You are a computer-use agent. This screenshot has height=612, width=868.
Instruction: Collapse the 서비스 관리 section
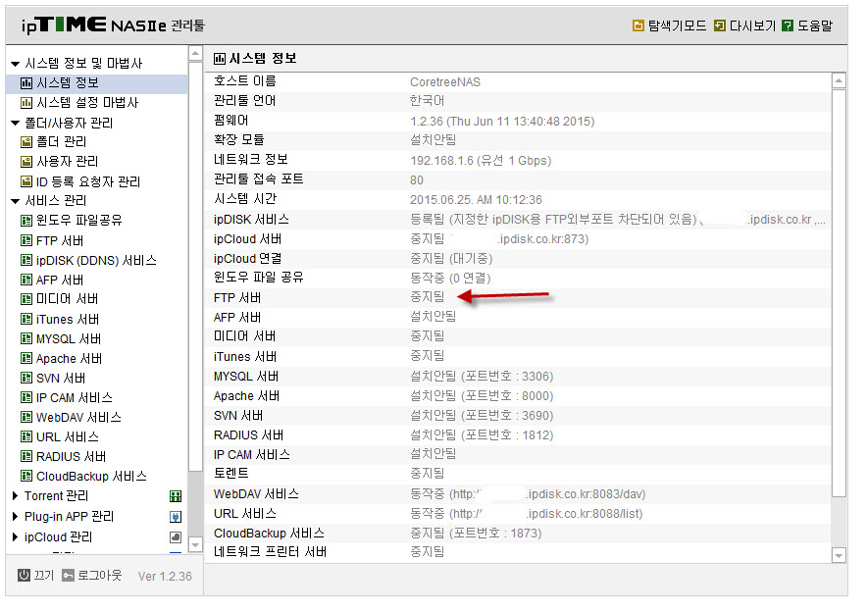[16, 201]
